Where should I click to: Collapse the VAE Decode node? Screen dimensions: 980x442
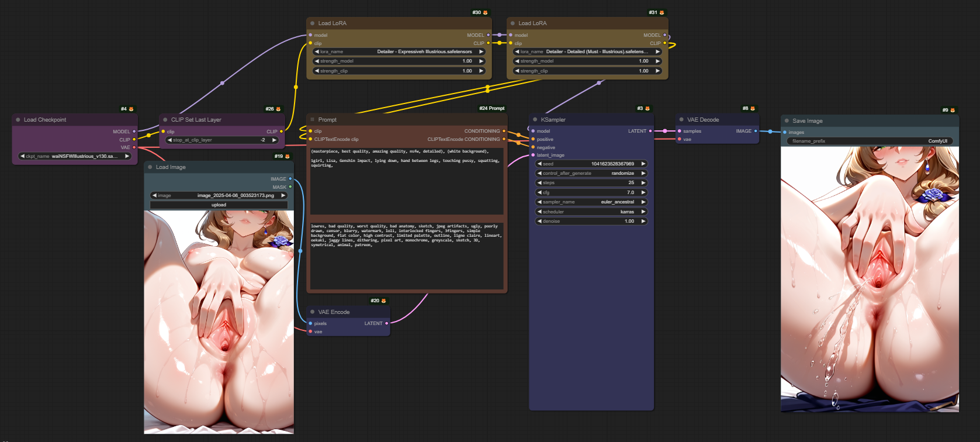click(x=681, y=119)
